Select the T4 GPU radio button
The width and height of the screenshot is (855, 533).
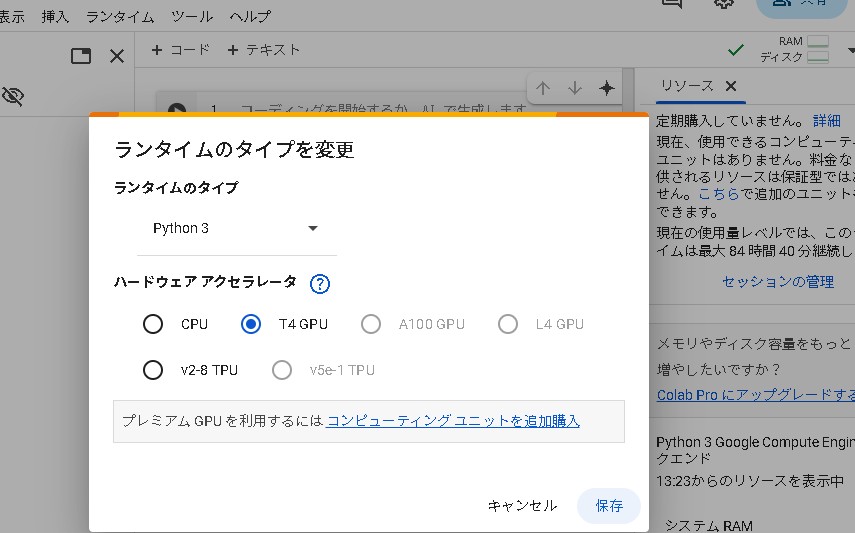point(251,324)
